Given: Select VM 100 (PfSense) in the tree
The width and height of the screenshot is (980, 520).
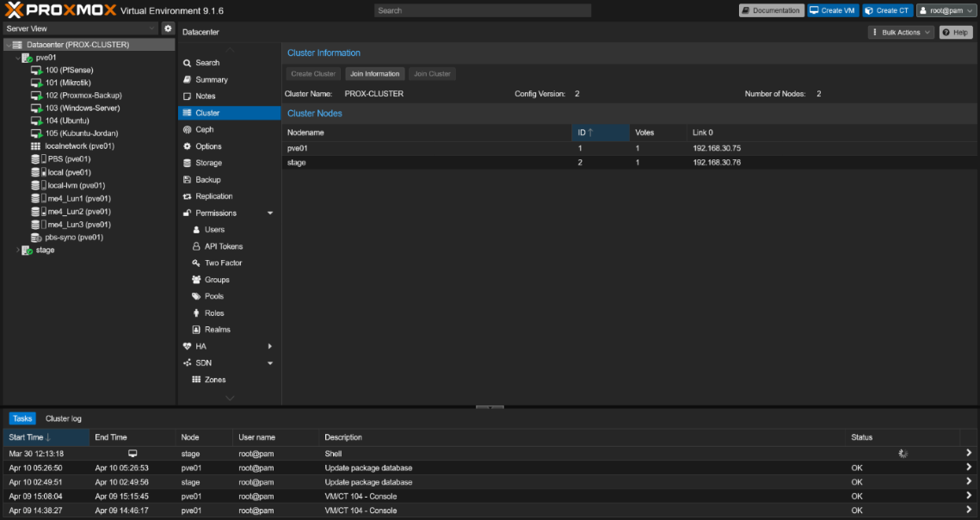Looking at the screenshot, I should (x=69, y=70).
